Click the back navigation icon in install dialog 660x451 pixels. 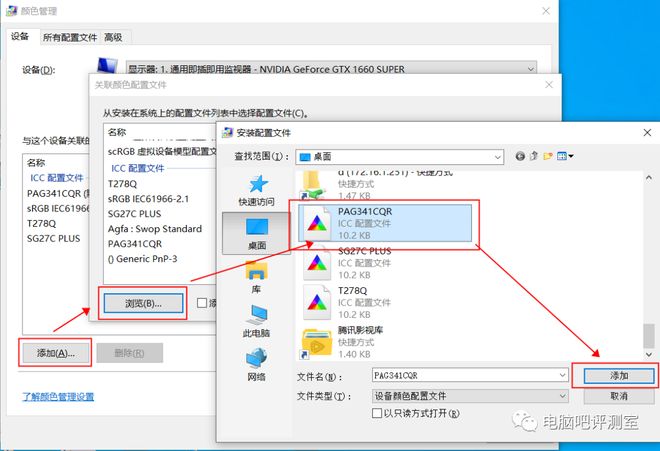(520, 156)
